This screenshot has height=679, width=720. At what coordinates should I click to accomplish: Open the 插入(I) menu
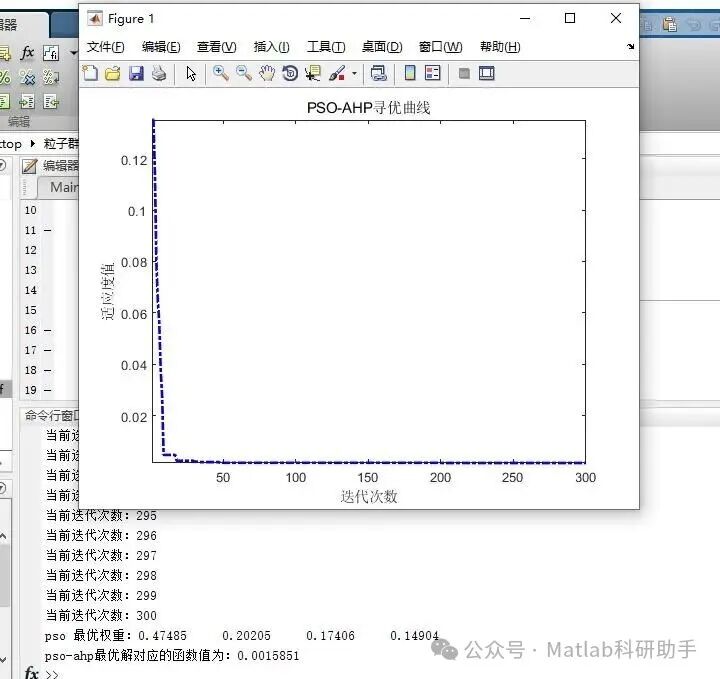[x=271, y=47]
